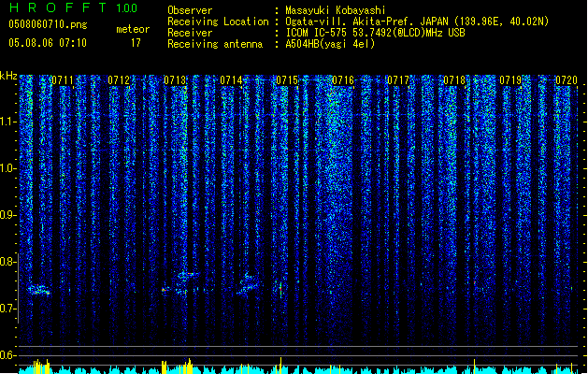
Task: Click the date stamp 05.08.06 07:10
Action: tap(48, 42)
